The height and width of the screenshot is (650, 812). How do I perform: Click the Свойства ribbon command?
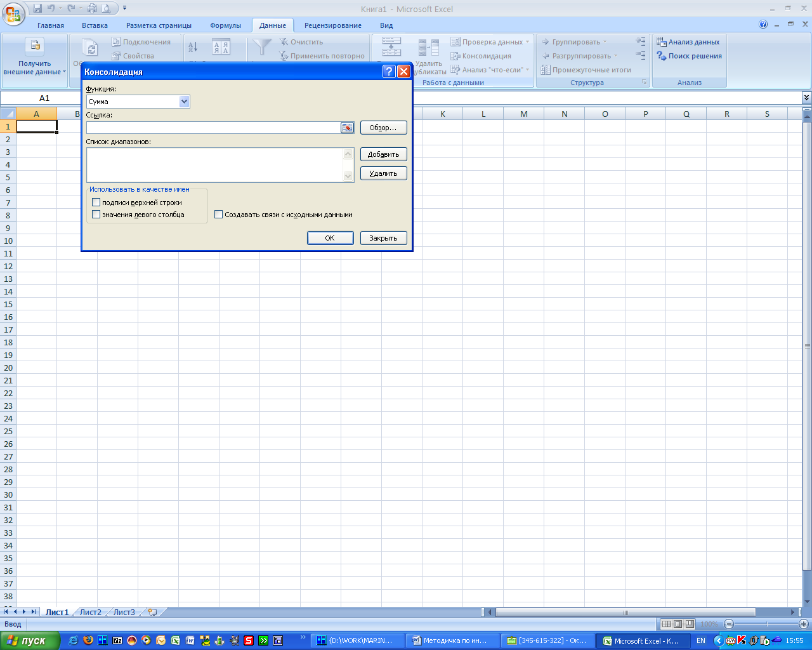click(x=133, y=56)
